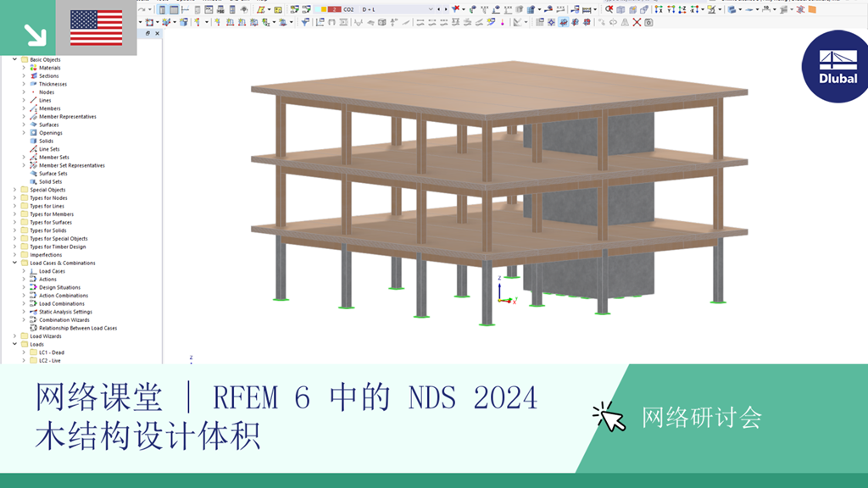Click the Lines icon in the tree
This screenshot has height=488, width=868.
(x=33, y=100)
